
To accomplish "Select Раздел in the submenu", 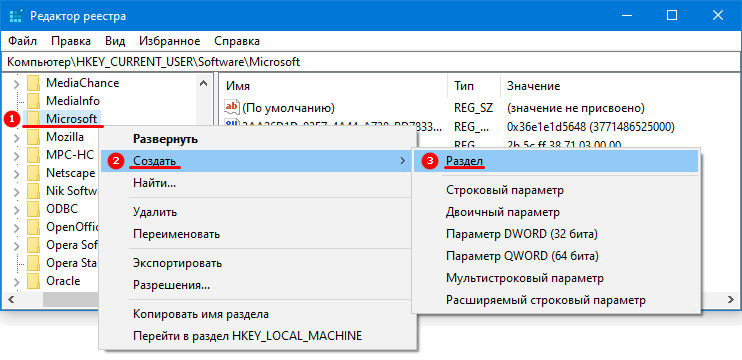I will click(x=556, y=161).
